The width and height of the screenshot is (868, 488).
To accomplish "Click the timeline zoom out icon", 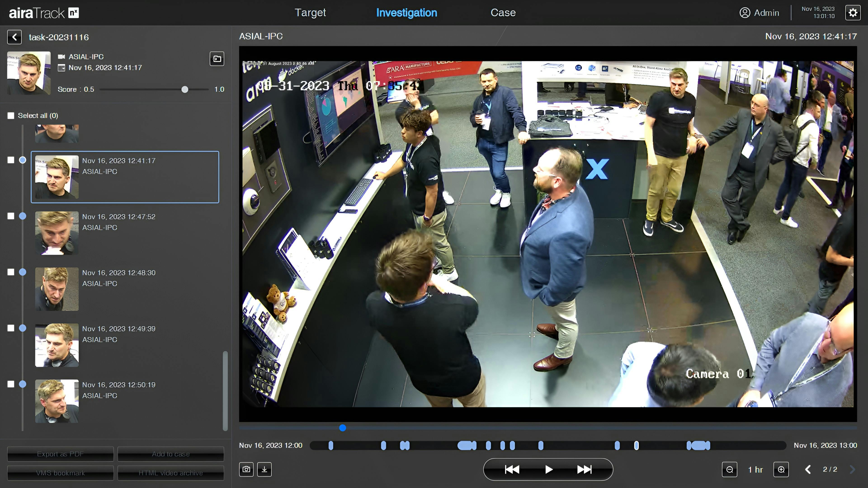I will (729, 469).
